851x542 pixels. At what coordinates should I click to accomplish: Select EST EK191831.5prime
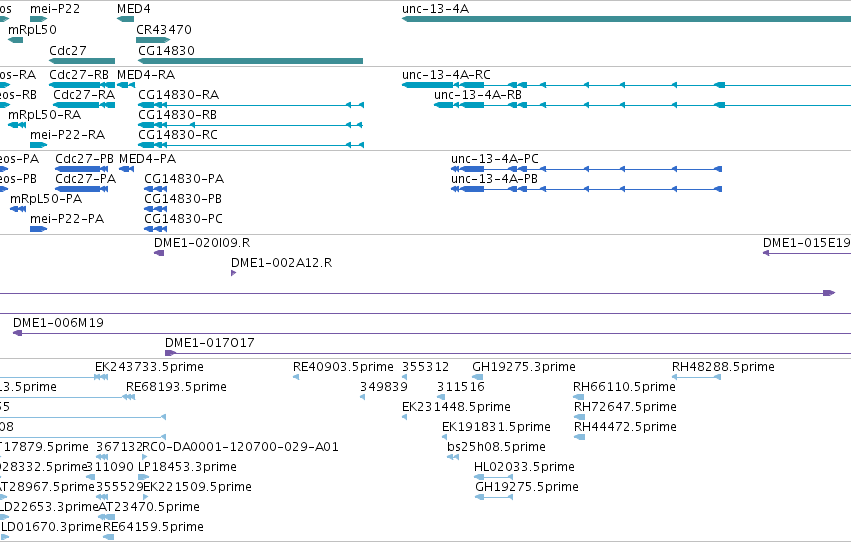(444, 437)
